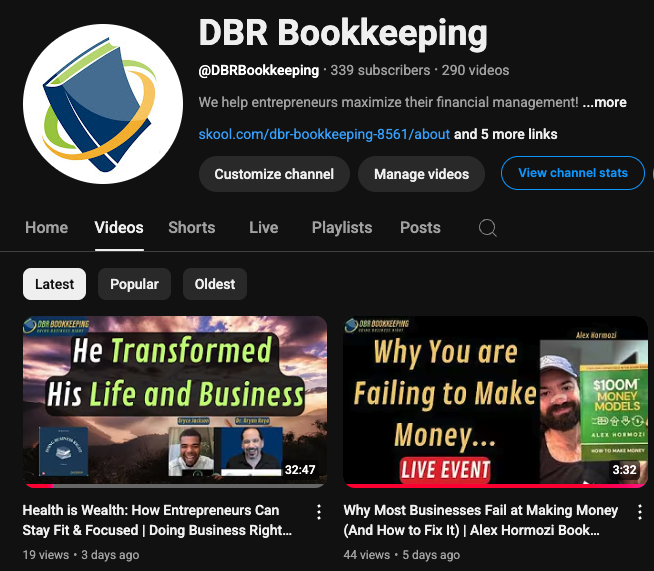Image resolution: width=654 pixels, height=571 pixels.
Task: Click the Manage videos button
Action: [x=421, y=174]
